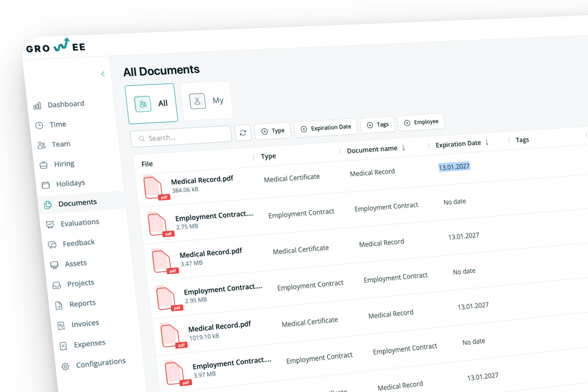The height and width of the screenshot is (392, 588).
Task: Switch to the My documents tab
Action: click(x=207, y=101)
